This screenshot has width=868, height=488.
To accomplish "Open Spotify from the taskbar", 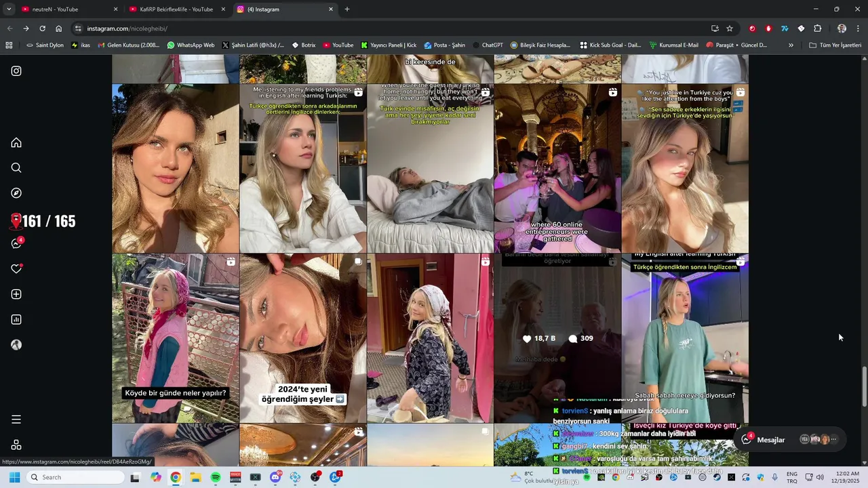I will [216, 477].
